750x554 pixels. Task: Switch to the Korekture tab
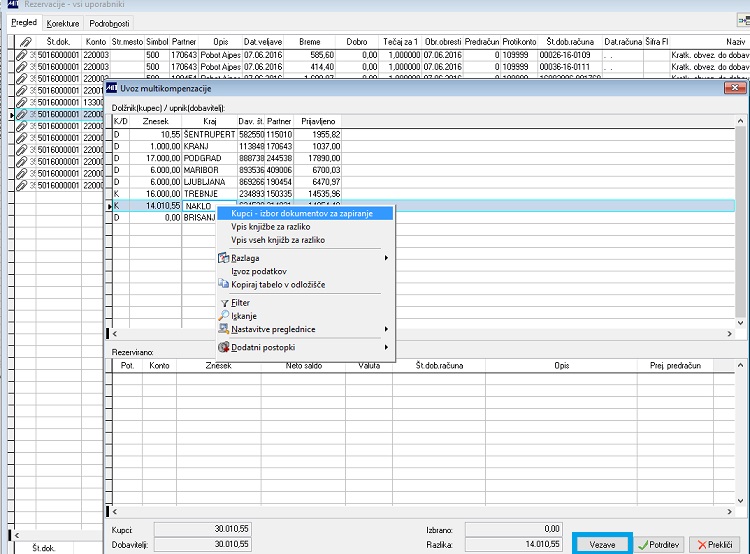[63, 23]
